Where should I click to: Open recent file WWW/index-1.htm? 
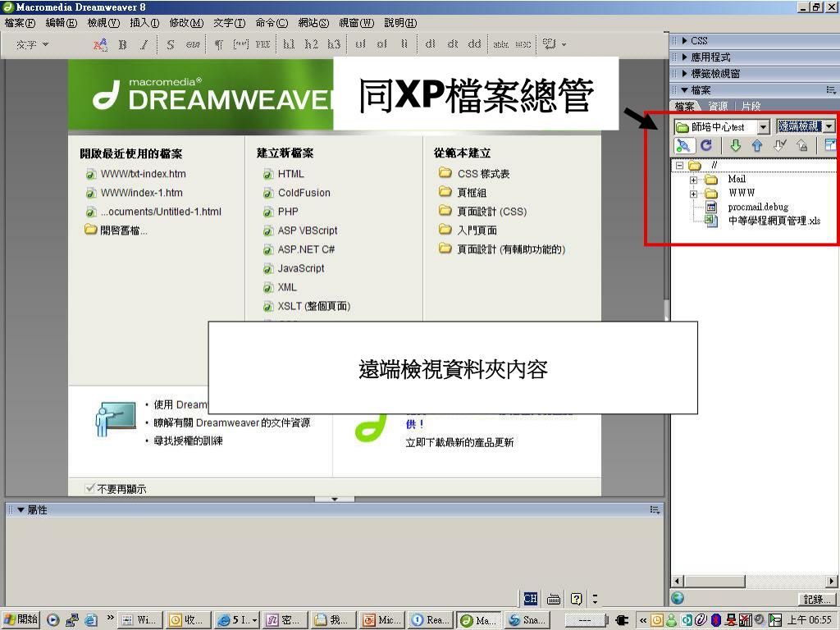[x=141, y=192]
